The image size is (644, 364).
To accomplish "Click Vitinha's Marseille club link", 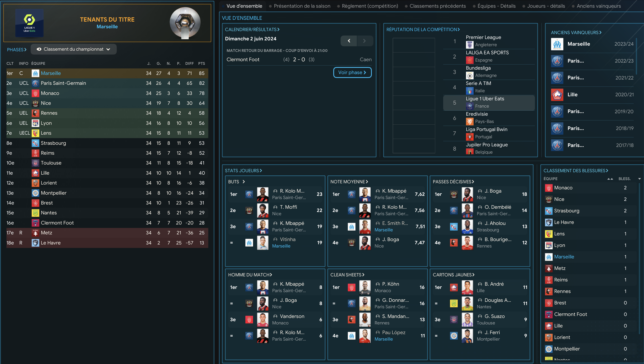I will [281, 246].
